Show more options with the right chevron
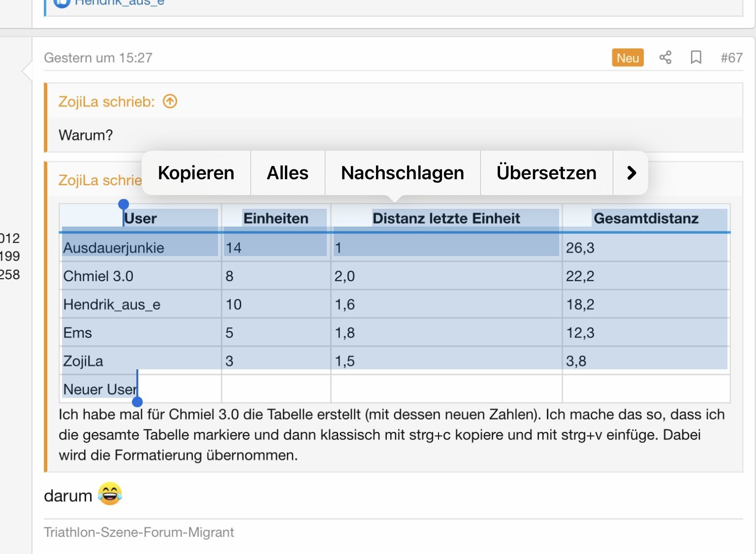Image resolution: width=756 pixels, height=554 pixels. (631, 173)
